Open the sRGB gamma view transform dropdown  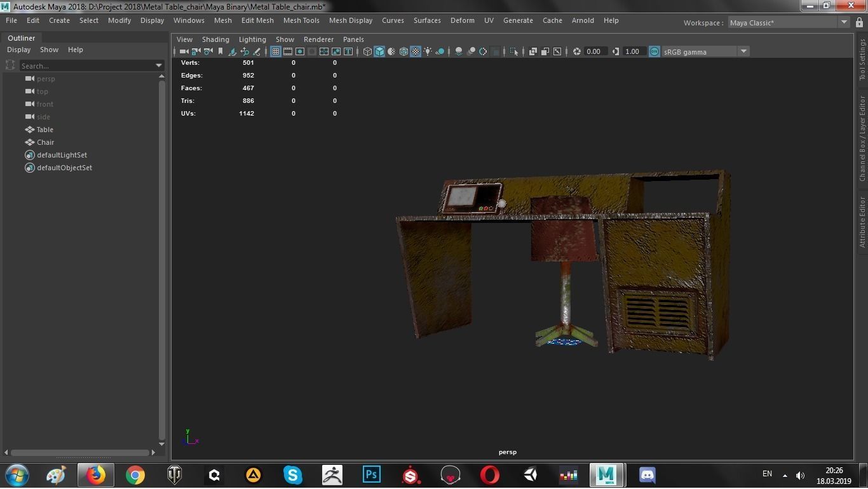[705, 51]
